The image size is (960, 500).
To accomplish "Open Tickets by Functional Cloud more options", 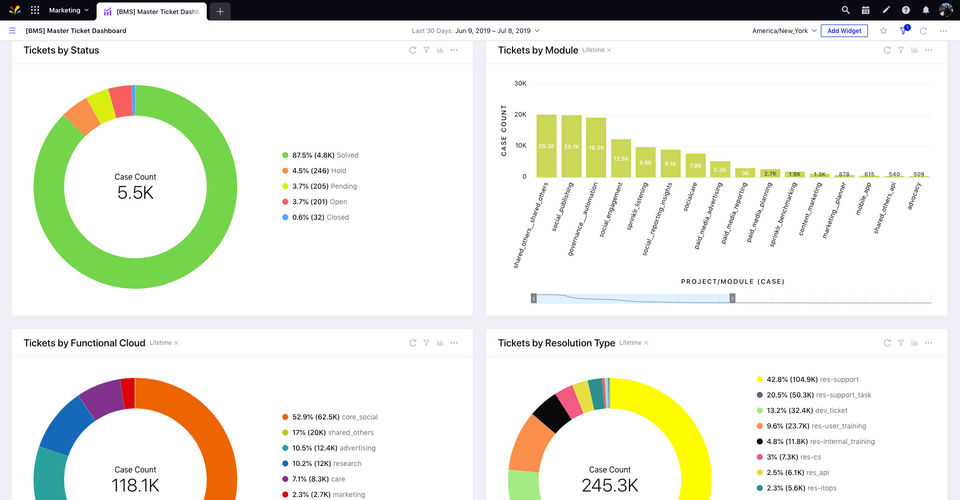I will 454,343.
